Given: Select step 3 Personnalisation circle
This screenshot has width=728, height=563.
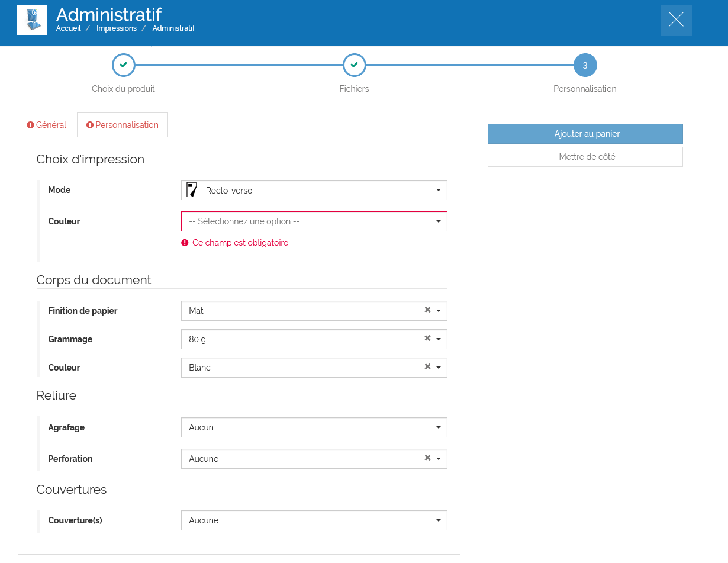Looking at the screenshot, I should [x=585, y=65].
